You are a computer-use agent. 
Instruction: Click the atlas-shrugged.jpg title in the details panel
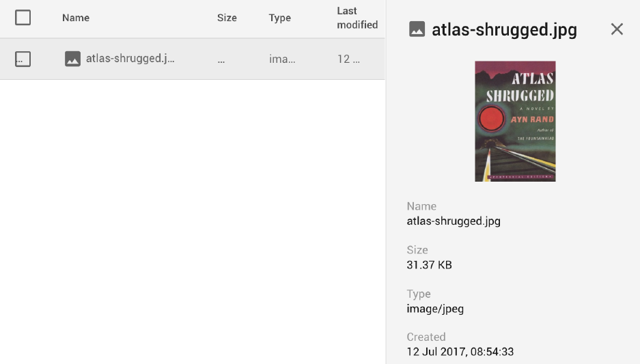point(505,30)
